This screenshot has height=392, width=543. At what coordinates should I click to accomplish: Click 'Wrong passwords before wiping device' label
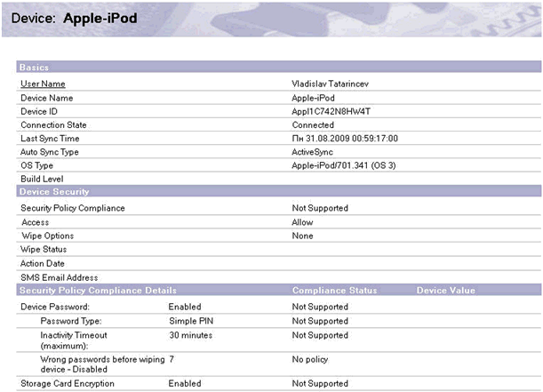coord(102,364)
